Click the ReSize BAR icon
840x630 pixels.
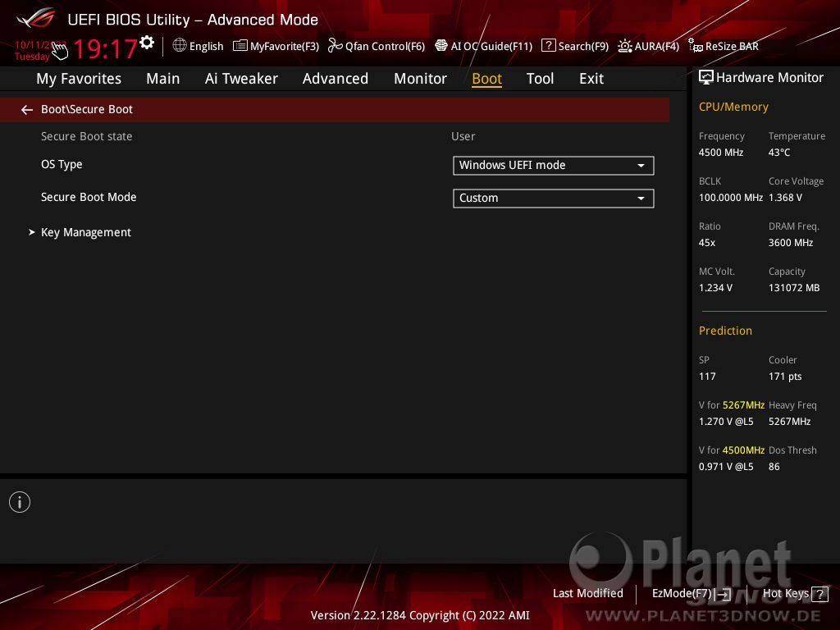pyautogui.click(x=696, y=46)
